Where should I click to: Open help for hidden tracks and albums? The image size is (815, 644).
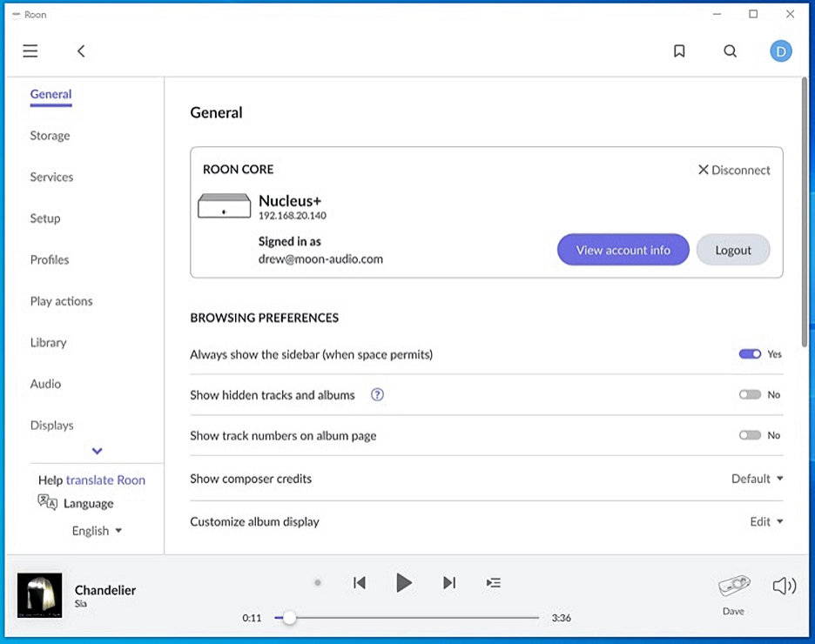tap(377, 395)
